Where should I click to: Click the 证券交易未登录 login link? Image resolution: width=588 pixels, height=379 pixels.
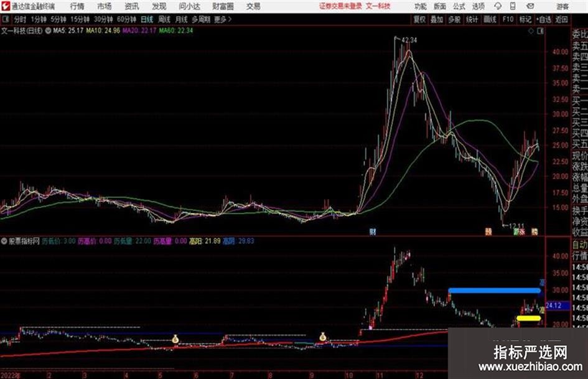coord(340,6)
